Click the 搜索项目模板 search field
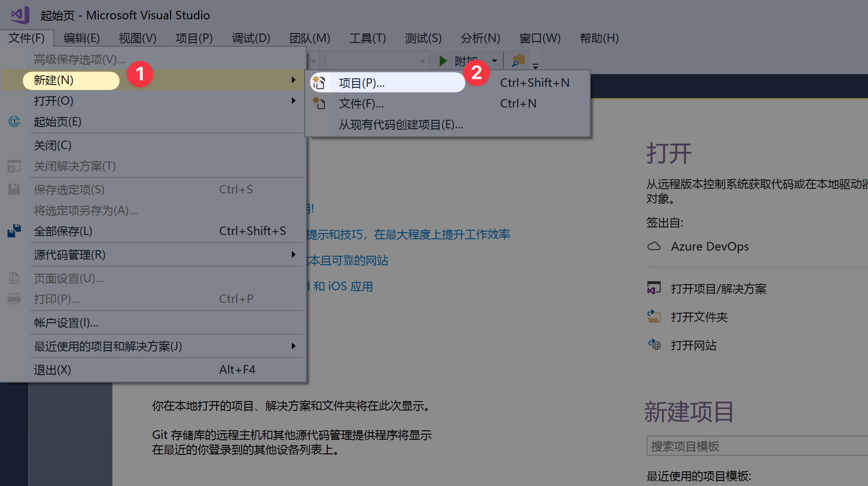 tap(756, 445)
